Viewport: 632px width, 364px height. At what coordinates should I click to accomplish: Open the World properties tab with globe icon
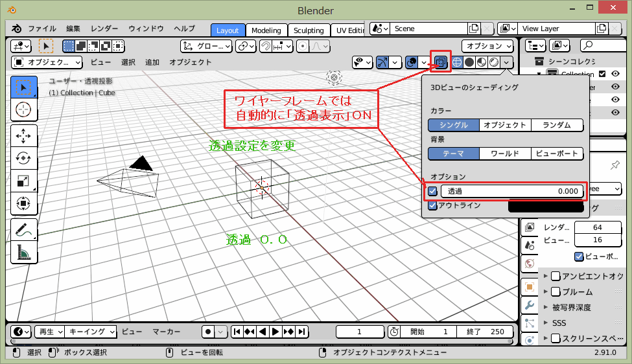(x=530, y=264)
